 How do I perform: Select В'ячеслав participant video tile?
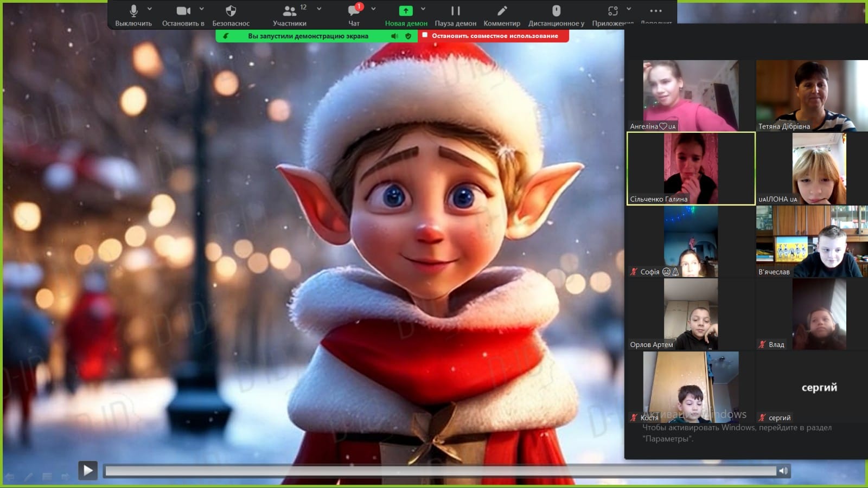tap(812, 241)
